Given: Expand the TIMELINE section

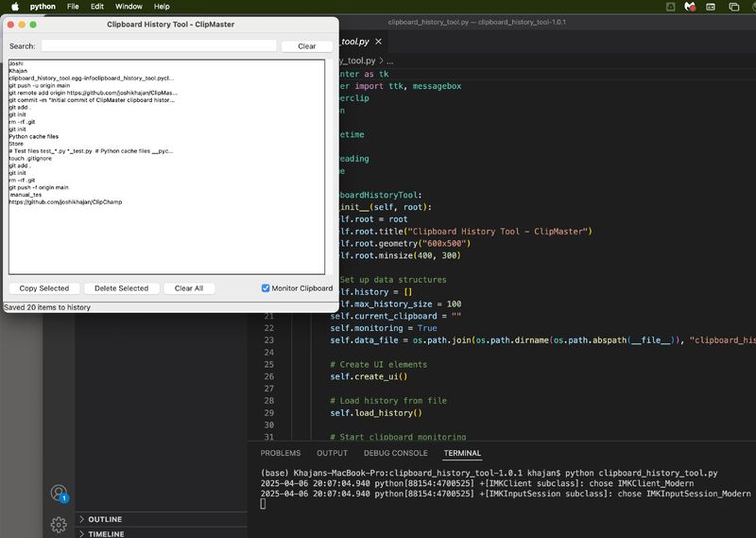Looking at the screenshot, I should (105, 533).
